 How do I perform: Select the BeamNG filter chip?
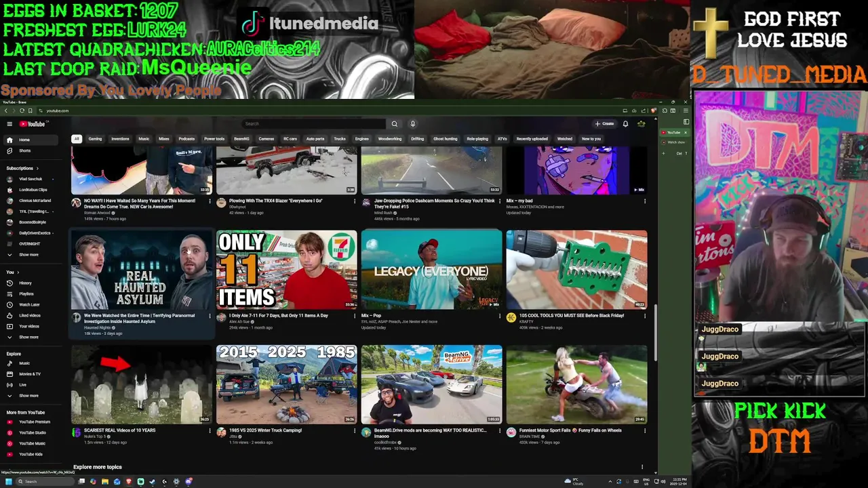pos(241,139)
